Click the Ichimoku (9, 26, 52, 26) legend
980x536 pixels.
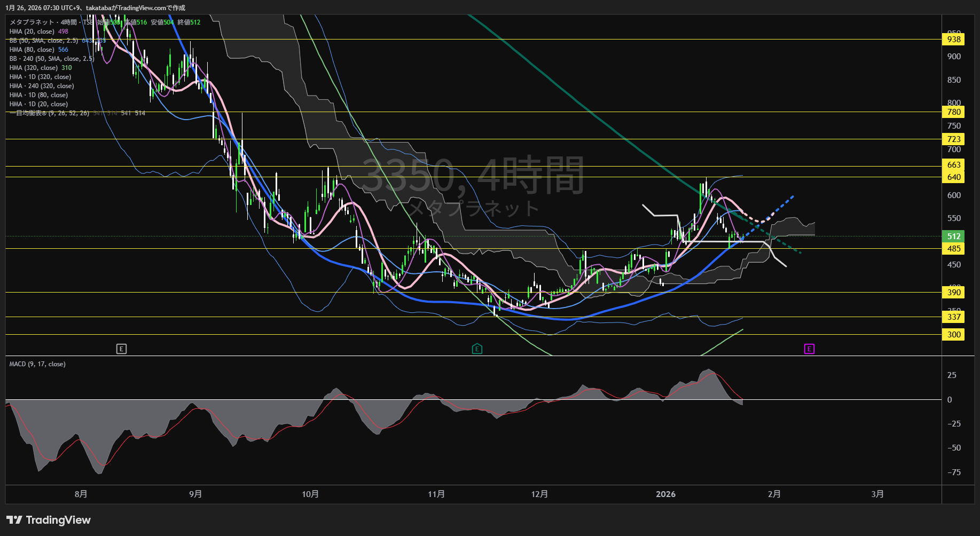pos(49,113)
